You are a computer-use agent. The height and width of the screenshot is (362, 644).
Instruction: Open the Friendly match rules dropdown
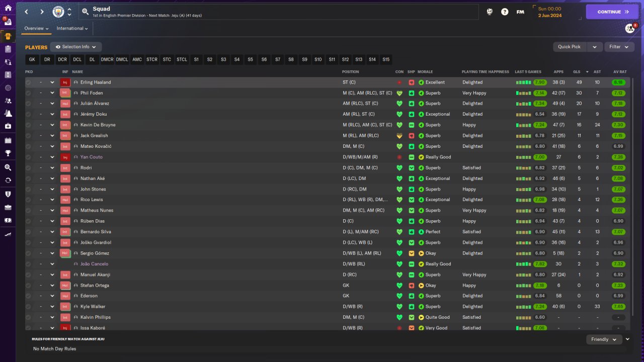pyautogui.click(x=604, y=339)
